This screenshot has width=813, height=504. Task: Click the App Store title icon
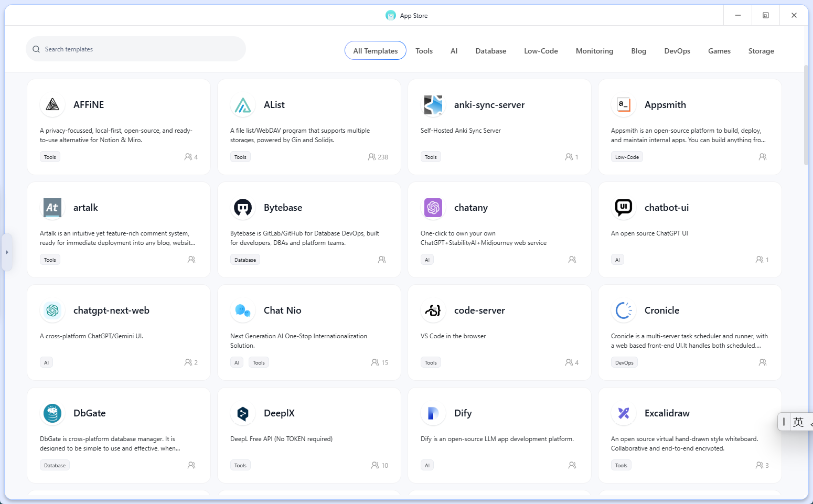point(391,16)
